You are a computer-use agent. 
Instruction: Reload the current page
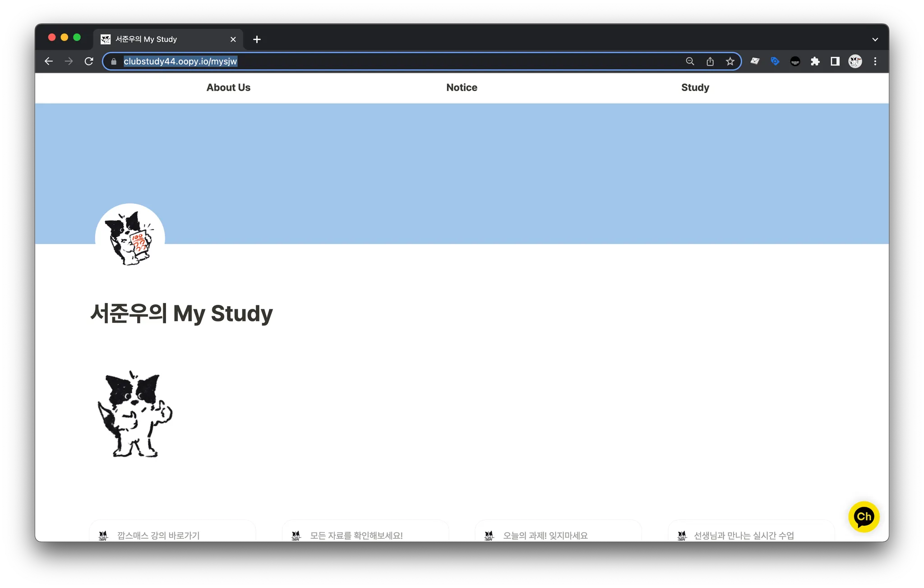pos(89,61)
